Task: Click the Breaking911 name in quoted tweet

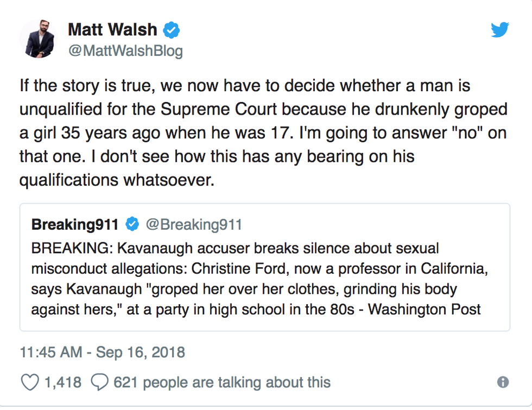Action: coord(75,224)
